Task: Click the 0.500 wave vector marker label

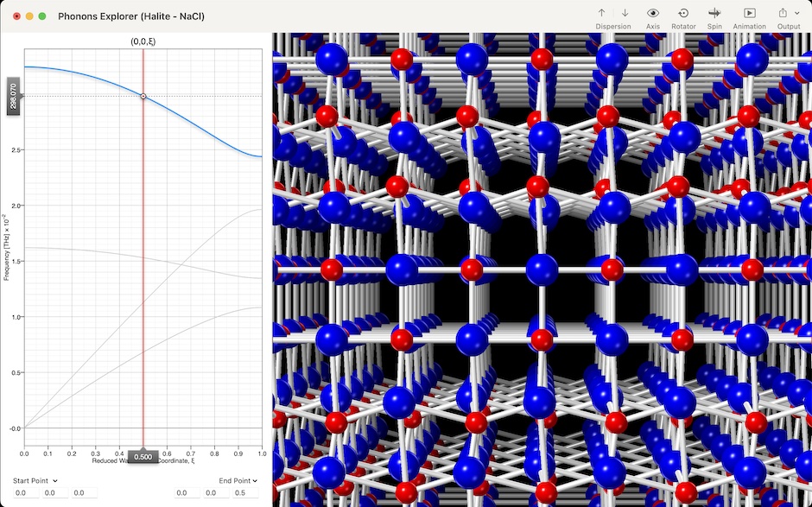Action: click(x=143, y=456)
